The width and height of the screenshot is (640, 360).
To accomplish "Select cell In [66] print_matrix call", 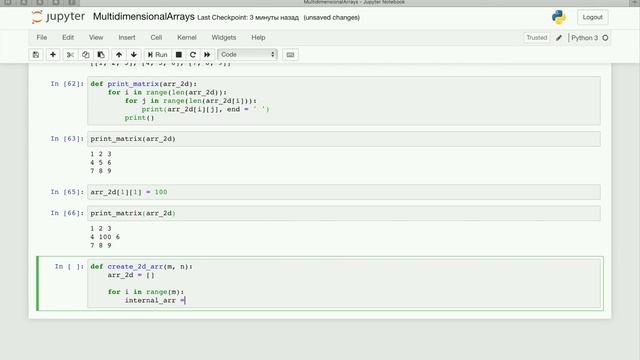I will 344,213.
